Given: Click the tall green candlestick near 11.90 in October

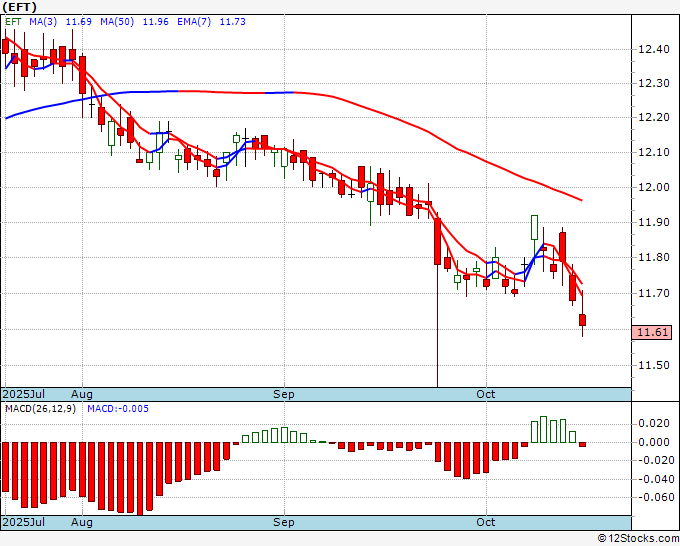Looking at the screenshot, I should (x=534, y=227).
